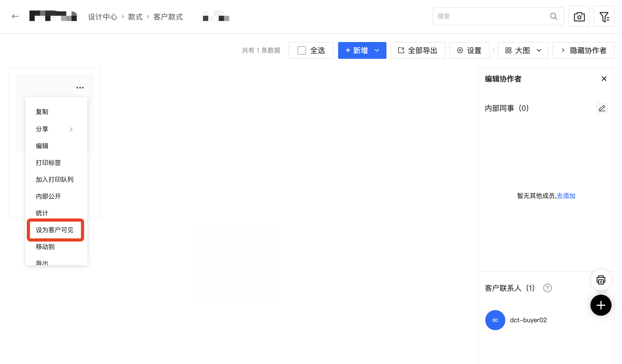
Task: Select 设为客户可见 menu item
Action: click(x=55, y=230)
